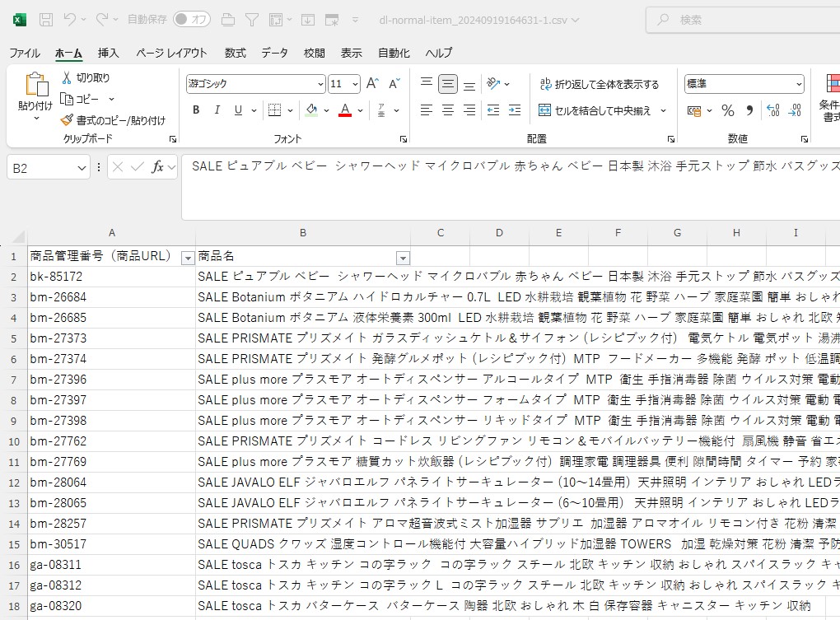Click the Save icon in the title bar
840x620 pixels.
[46, 20]
